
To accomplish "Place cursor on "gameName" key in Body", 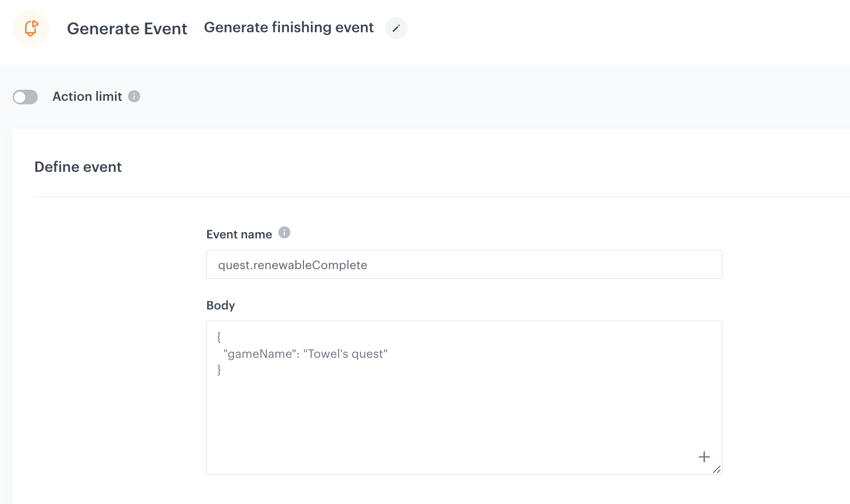I will click(x=260, y=354).
